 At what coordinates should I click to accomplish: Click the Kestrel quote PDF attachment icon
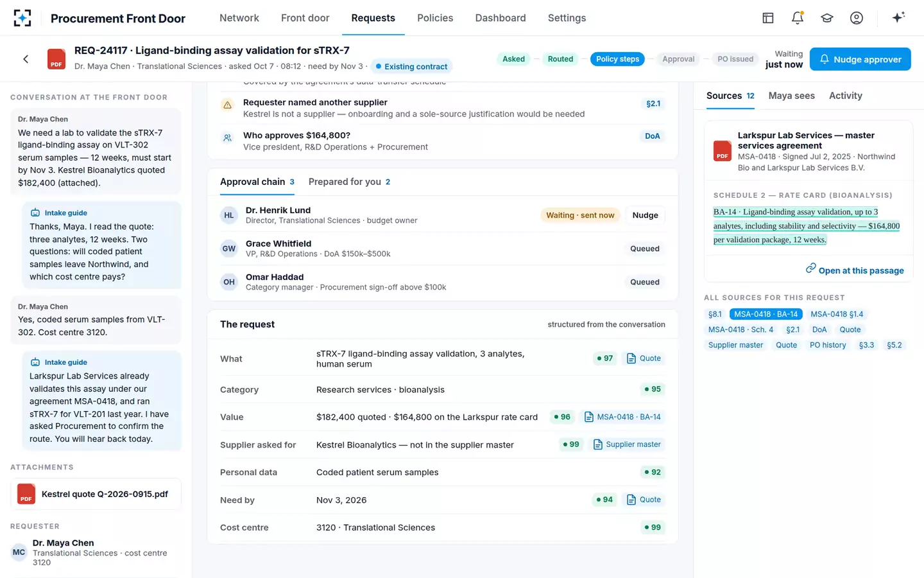[x=26, y=494]
